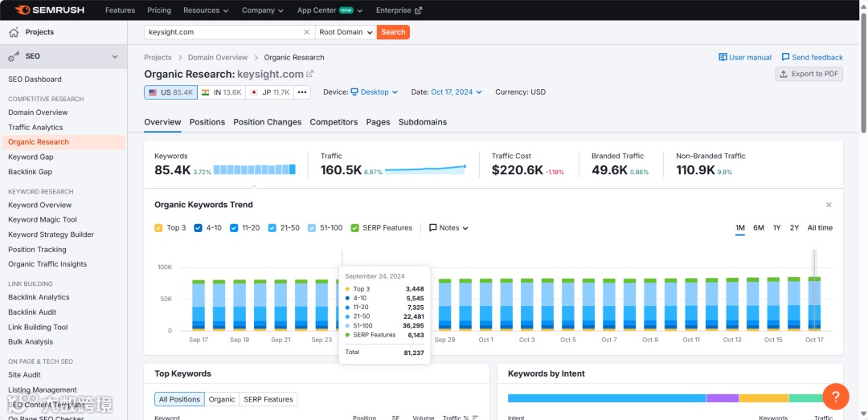Uncheck the 21-50 positions checkbox

click(x=272, y=228)
